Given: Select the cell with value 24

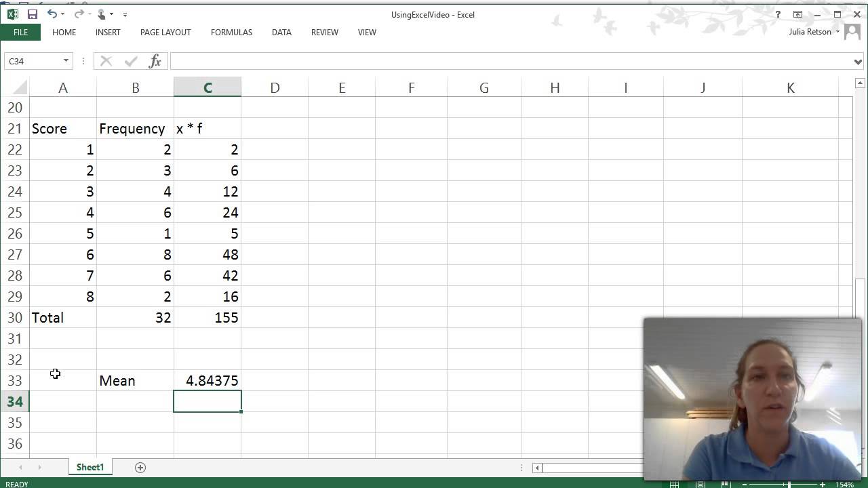Looking at the screenshot, I should coord(208,213).
